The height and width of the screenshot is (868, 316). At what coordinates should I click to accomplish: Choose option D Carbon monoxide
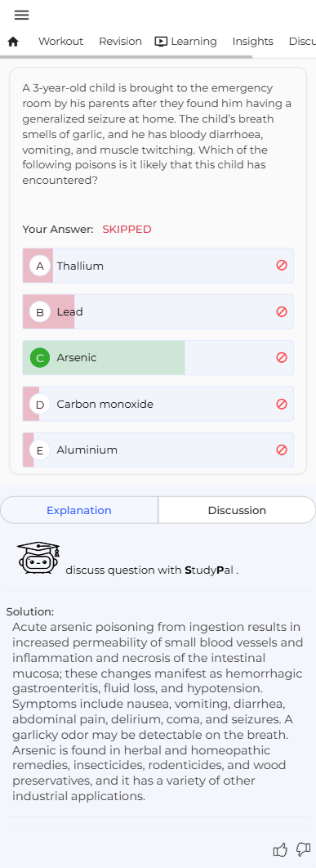(158, 404)
